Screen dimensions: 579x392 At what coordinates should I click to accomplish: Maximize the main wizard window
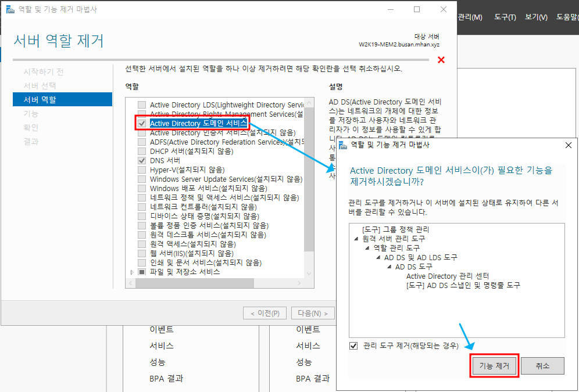[417, 10]
